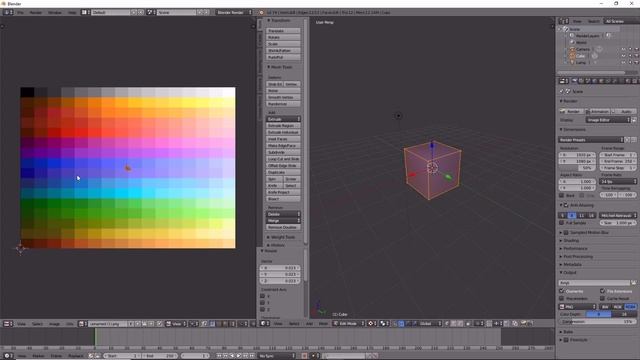Enable the Border checkbox
This screenshot has width=640, height=360.
562,196
